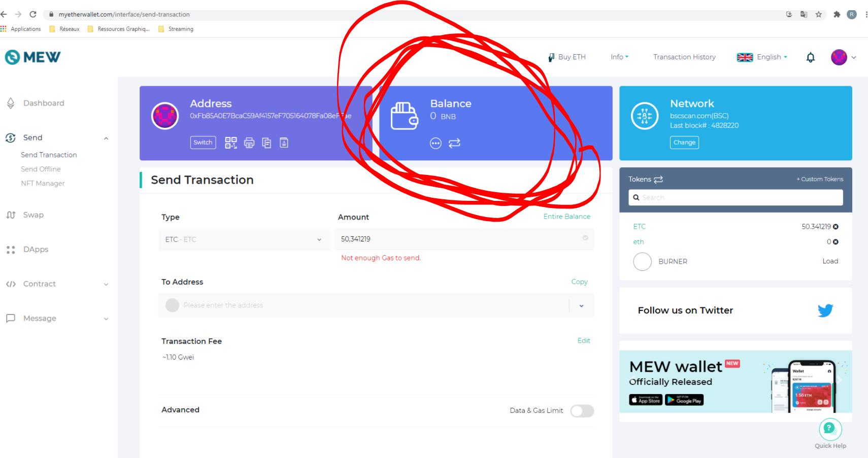
Task: Load the BURNER token balance
Action: click(x=830, y=261)
